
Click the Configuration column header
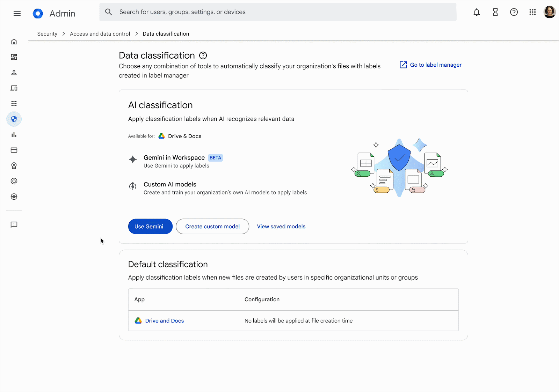262,299
